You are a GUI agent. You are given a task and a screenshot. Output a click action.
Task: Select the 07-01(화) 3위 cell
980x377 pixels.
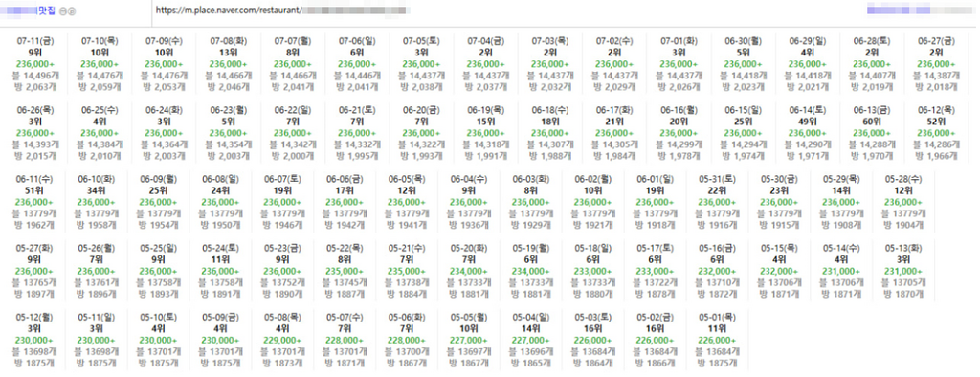point(677,64)
